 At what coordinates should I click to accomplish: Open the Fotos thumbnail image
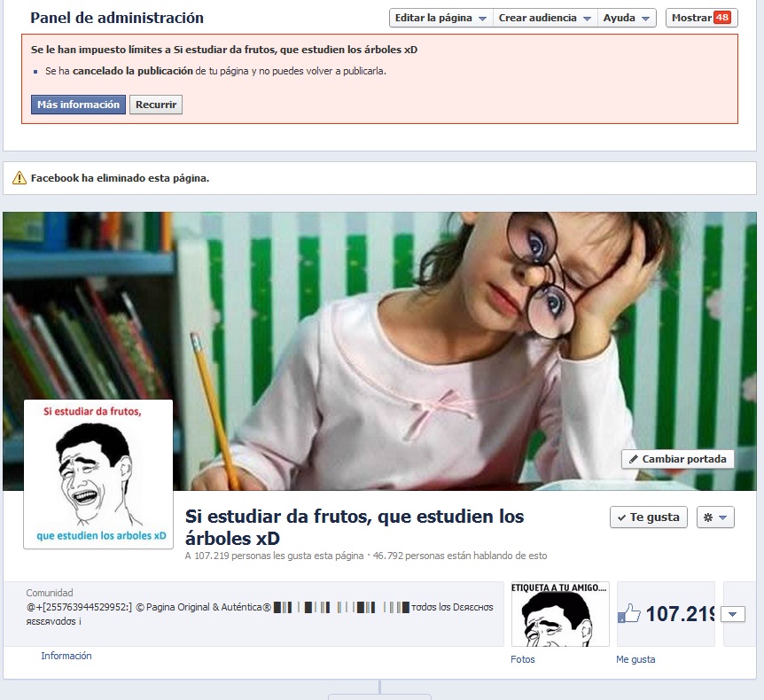pos(560,614)
